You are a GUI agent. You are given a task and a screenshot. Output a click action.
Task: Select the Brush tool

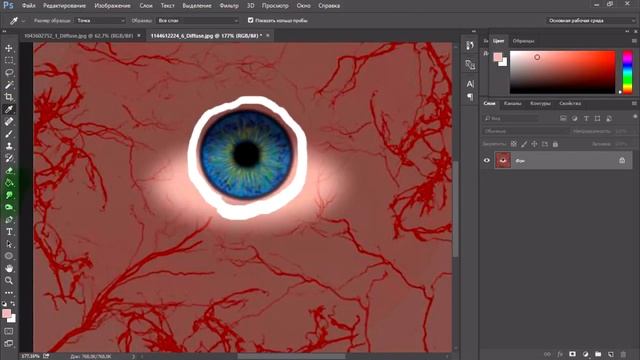click(9, 133)
